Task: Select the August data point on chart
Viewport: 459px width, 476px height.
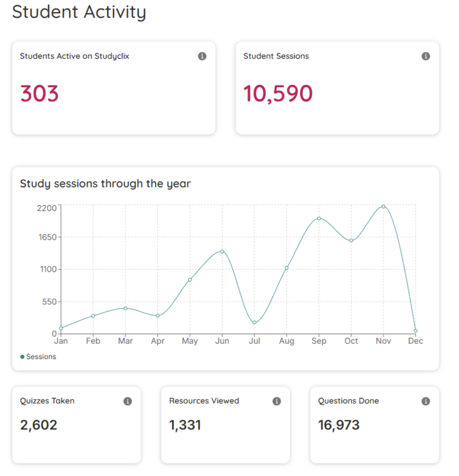Action: click(x=287, y=268)
